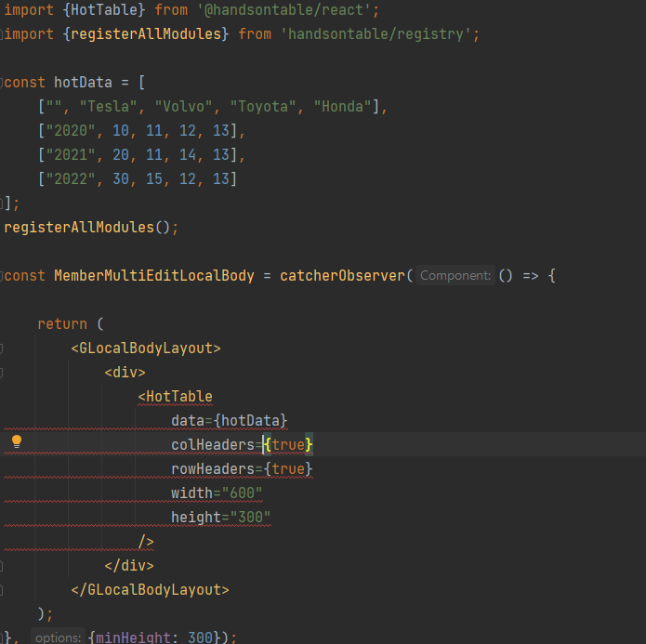Click the arrow function '=>' token
Screen dimensions: 646x644
[x=530, y=276]
